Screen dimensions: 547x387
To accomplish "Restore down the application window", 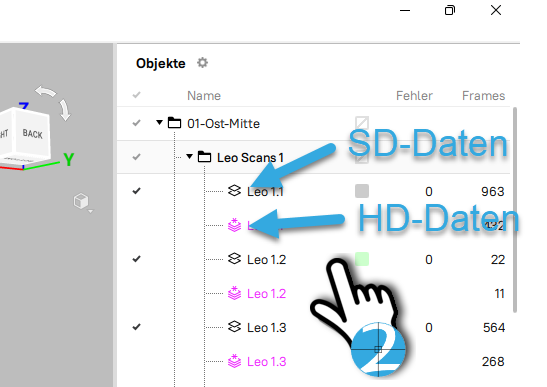I will (x=450, y=10).
